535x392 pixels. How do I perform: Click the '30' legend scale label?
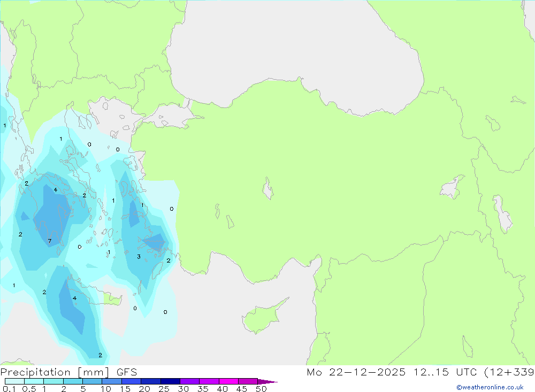pyautogui.click(x=184, y=389)
